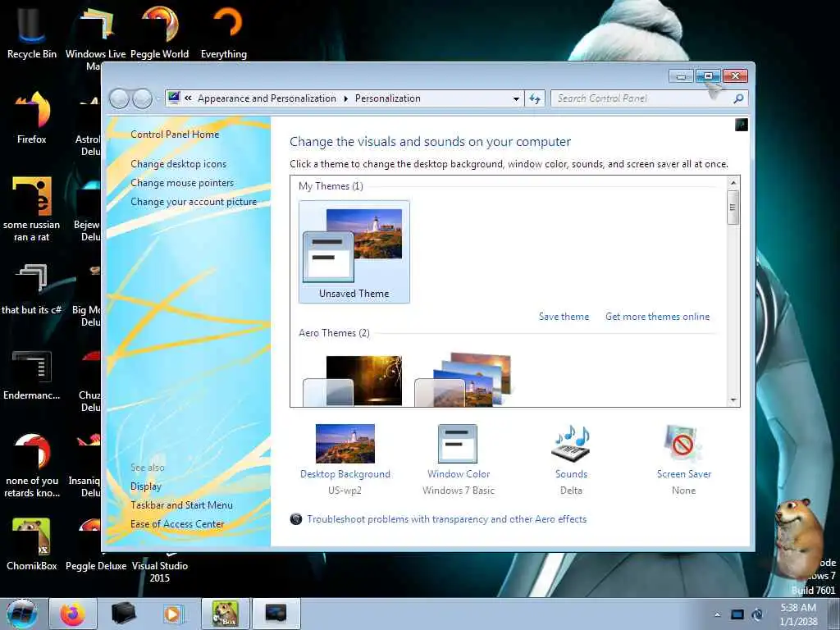840x630 pixels.
Task: Open Ease of Access Center link
Action: click(x=177, y=524)
